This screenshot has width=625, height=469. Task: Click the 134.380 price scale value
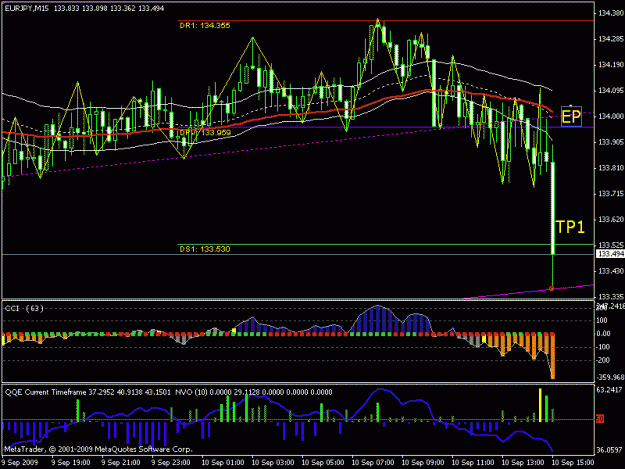click(611, 13)
